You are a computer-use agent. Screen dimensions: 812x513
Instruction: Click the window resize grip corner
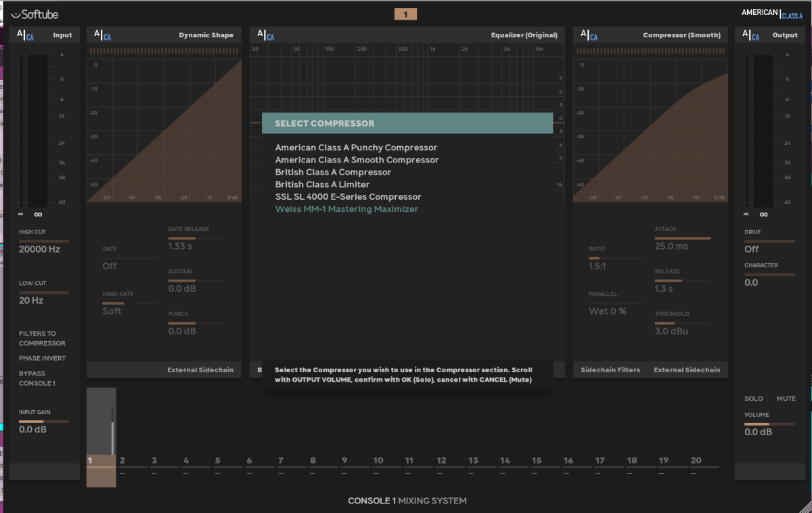point(805,506)
